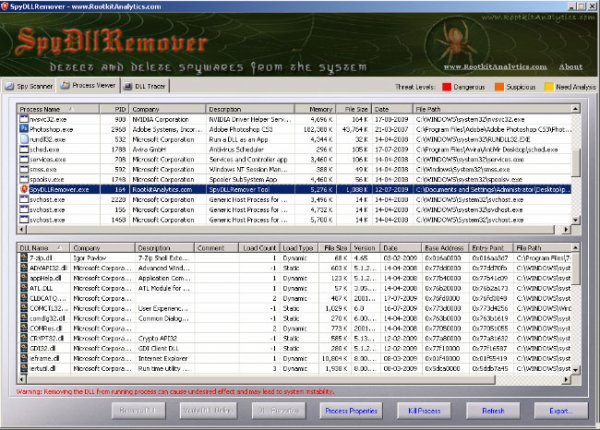
Task: Click the ieframe.dll file icon
Action: click(x=24, y=358)
